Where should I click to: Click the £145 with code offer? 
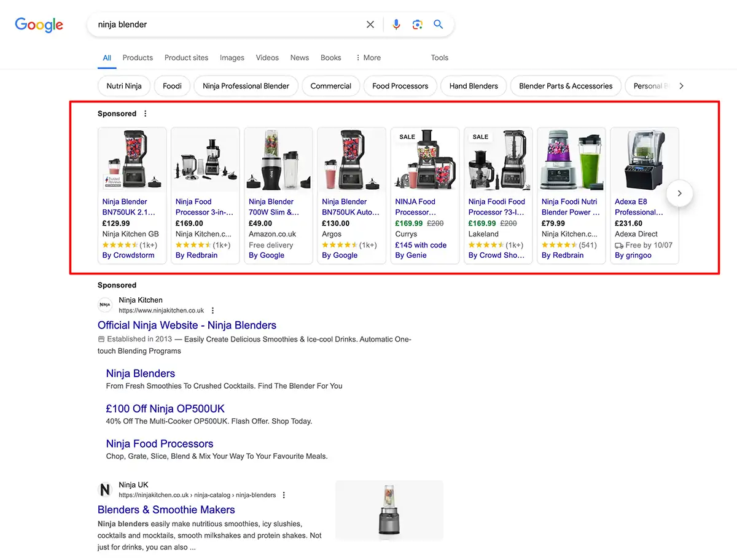421,245
